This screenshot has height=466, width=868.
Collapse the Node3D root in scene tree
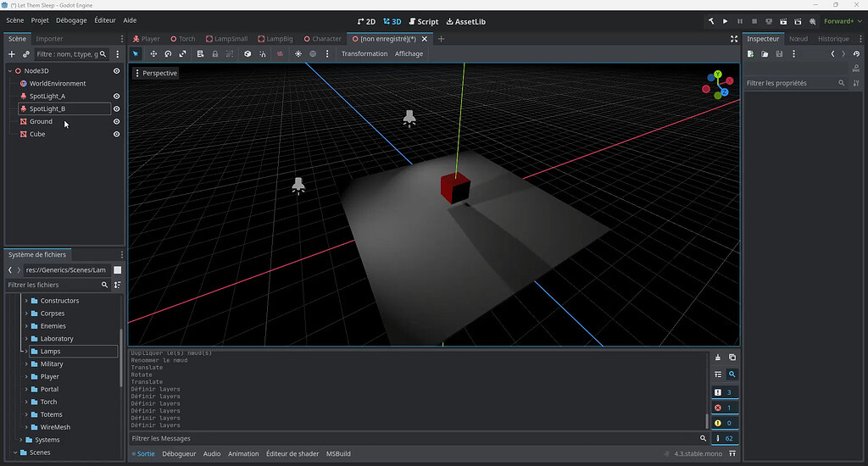tap(10, 71)
